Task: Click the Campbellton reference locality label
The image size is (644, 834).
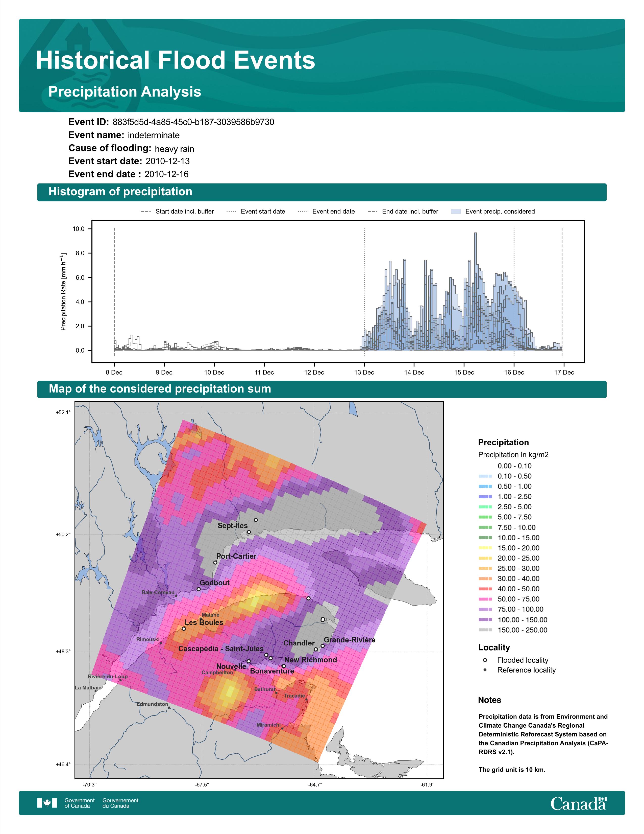Action: click(x=217, y=673)
